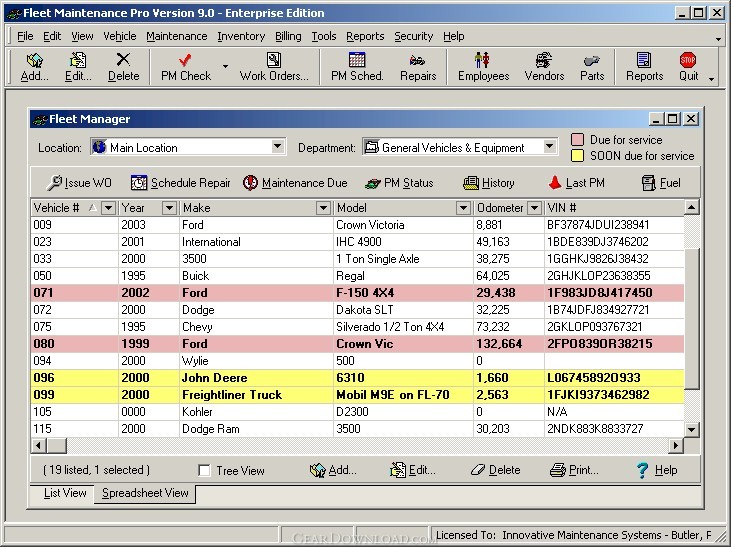Open Maintenance Due list
The width and height of the screenshot is (731, 547).
[x=295, y=183]
